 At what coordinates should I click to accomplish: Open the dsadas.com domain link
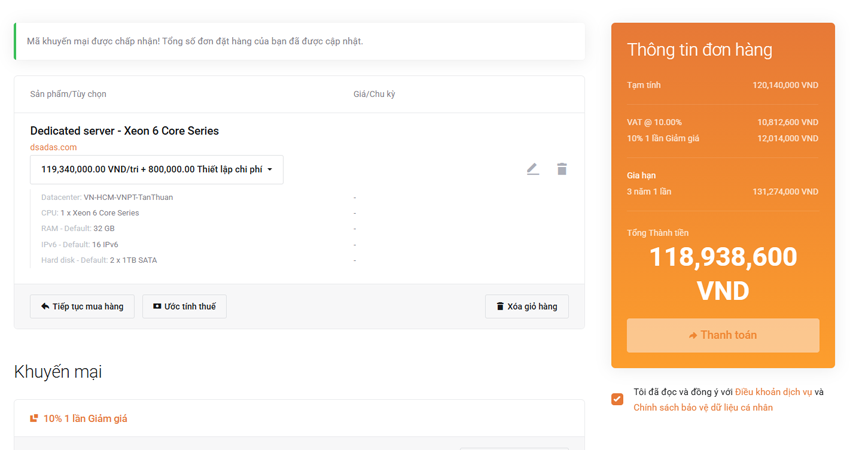[x=53, y=147]
